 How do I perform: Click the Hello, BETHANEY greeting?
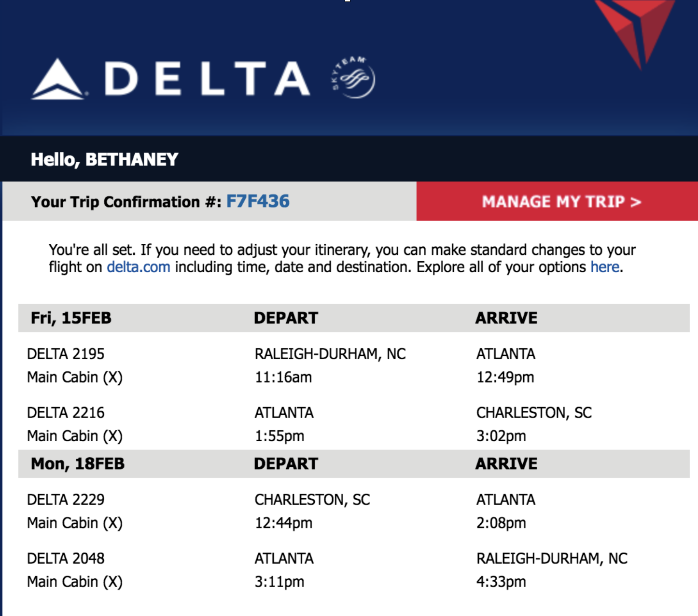point(105,159)
